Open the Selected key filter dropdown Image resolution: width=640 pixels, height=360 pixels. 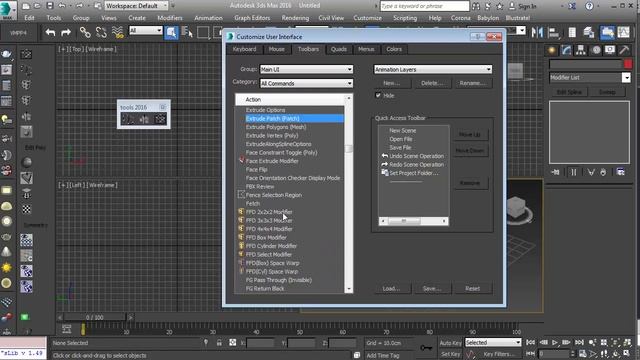pos(493,342)
